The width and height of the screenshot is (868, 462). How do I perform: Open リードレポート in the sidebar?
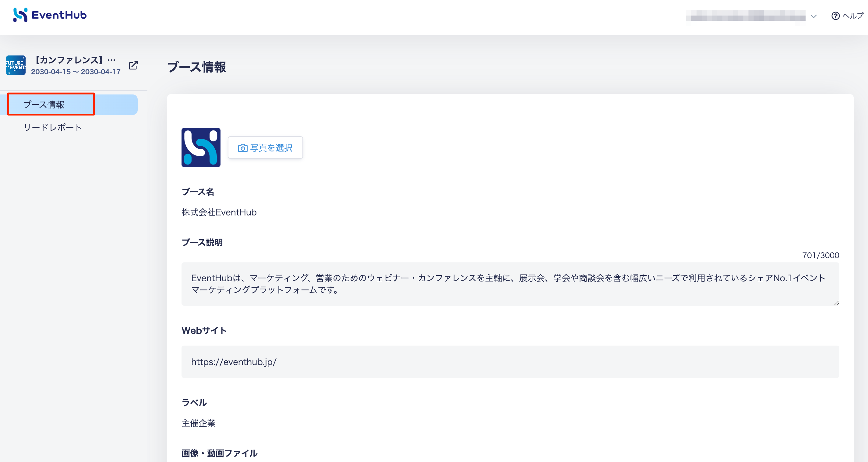coord(53,127)
